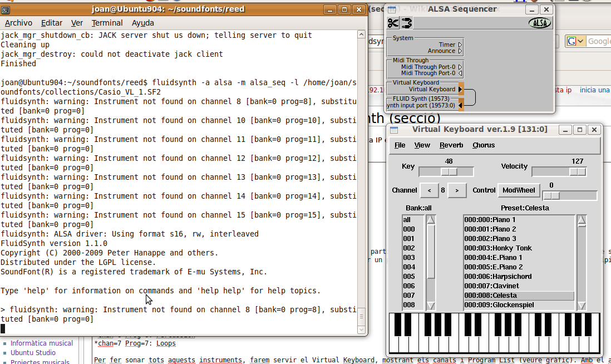Open the Terminal menu in the terminal window

(107, 23)
